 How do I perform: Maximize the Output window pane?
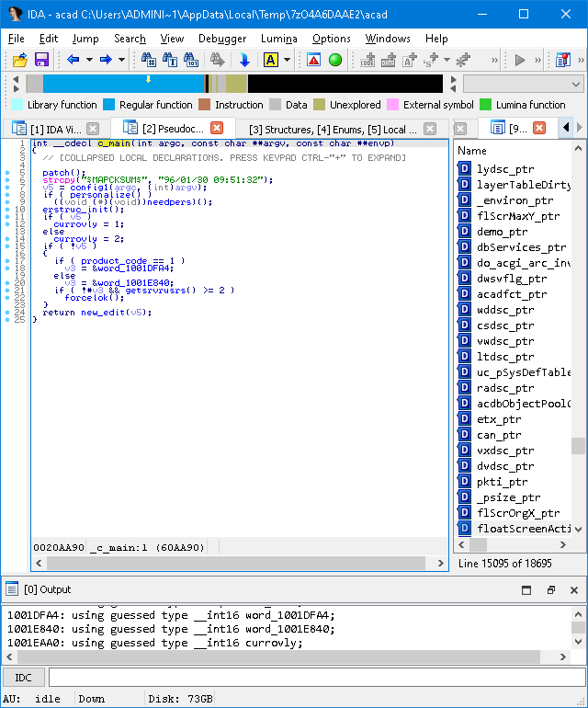(x=526, y=590)
